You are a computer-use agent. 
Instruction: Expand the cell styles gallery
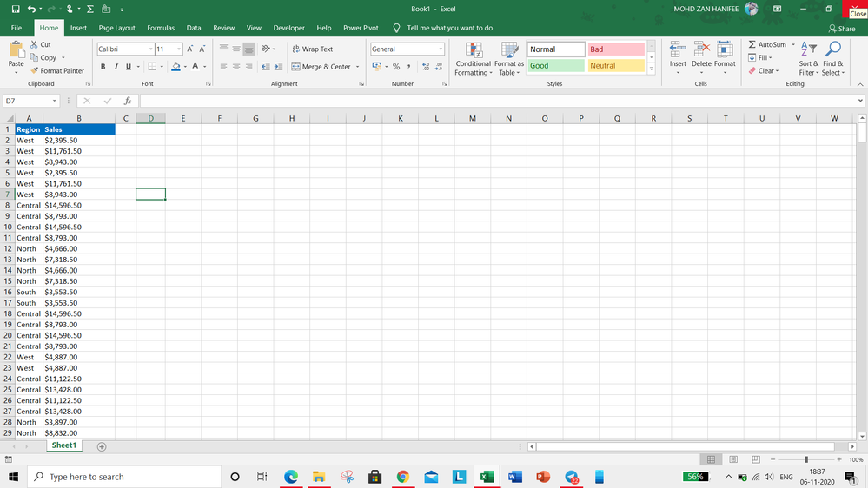pos(652,69)
